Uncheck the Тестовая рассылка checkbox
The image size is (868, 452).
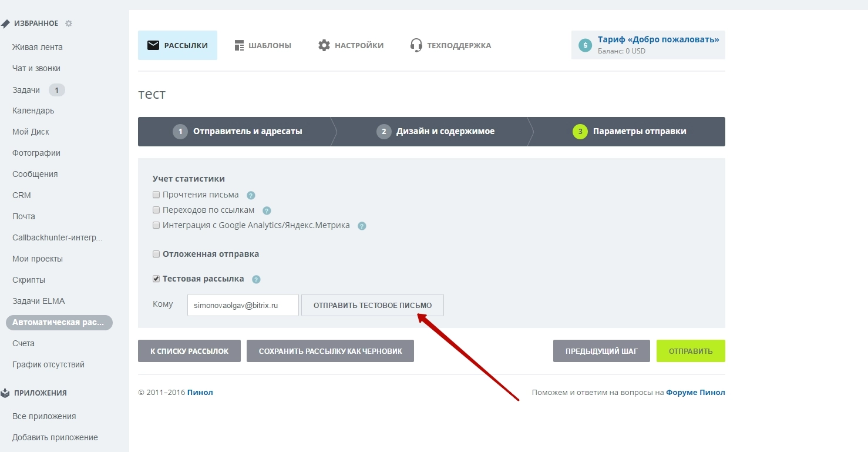coord(156,279)
